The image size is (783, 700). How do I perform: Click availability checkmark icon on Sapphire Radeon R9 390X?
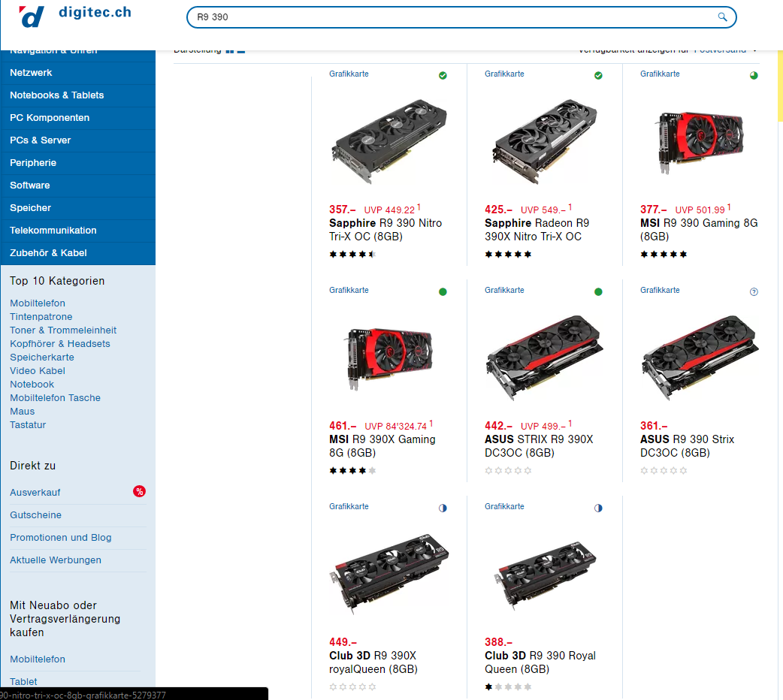(598, 75)
